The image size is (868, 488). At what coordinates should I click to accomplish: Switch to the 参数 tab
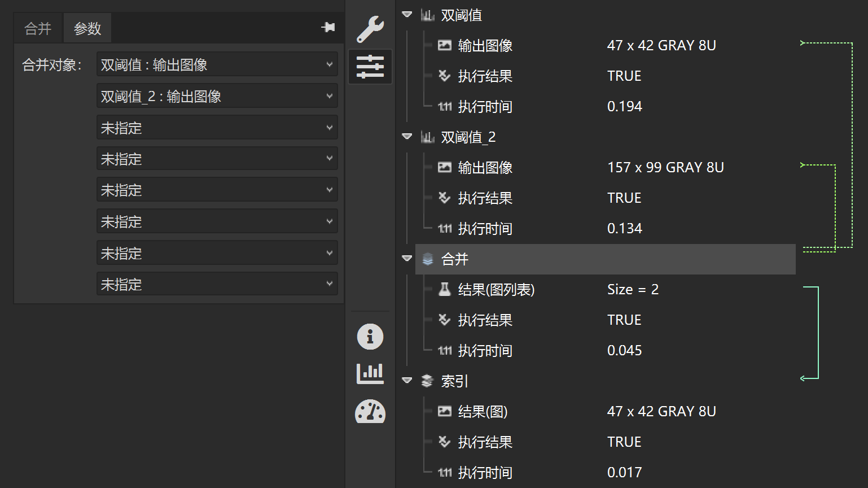87,28
